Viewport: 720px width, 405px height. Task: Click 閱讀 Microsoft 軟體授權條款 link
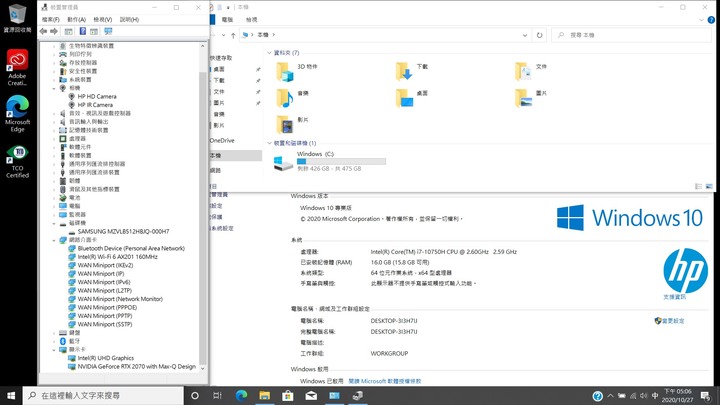(385, 381)
